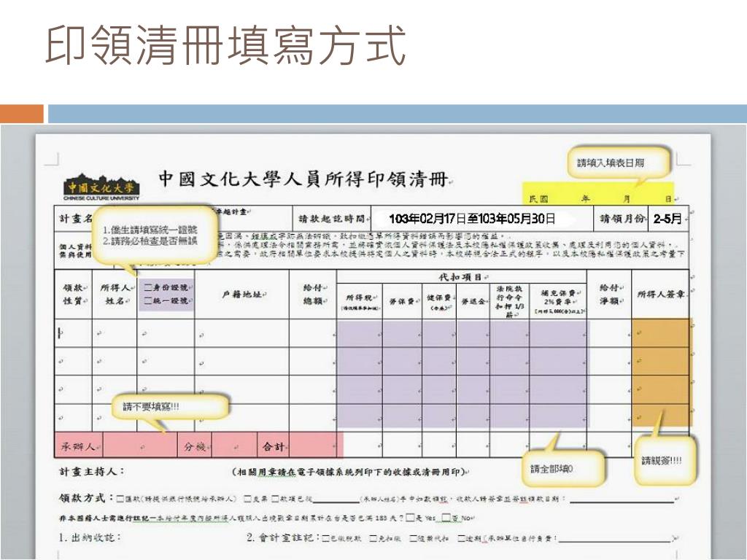Image resolution: width=747 pixels, height=560 pixels.
Task: Click the 計畫主持人 label
Action: click(91, 472)
